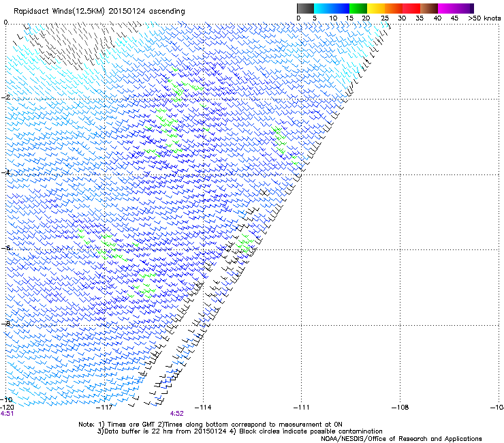The image size is (504, 443).
Task: Click the dark purple 45-50 knots swatch
Action: 464,8
